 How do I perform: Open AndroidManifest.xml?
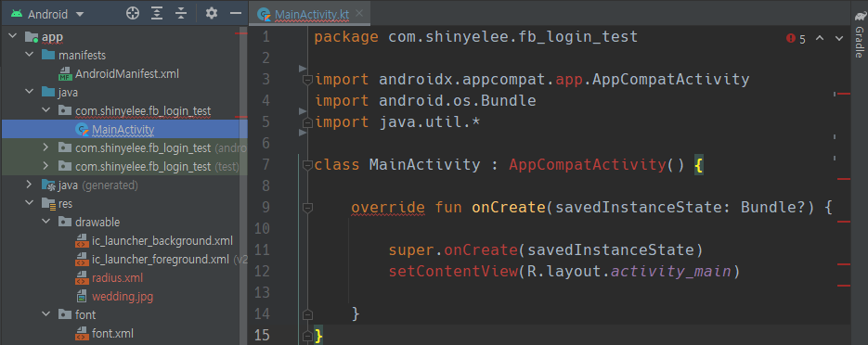pyautogui.click(x=127, y=74)
